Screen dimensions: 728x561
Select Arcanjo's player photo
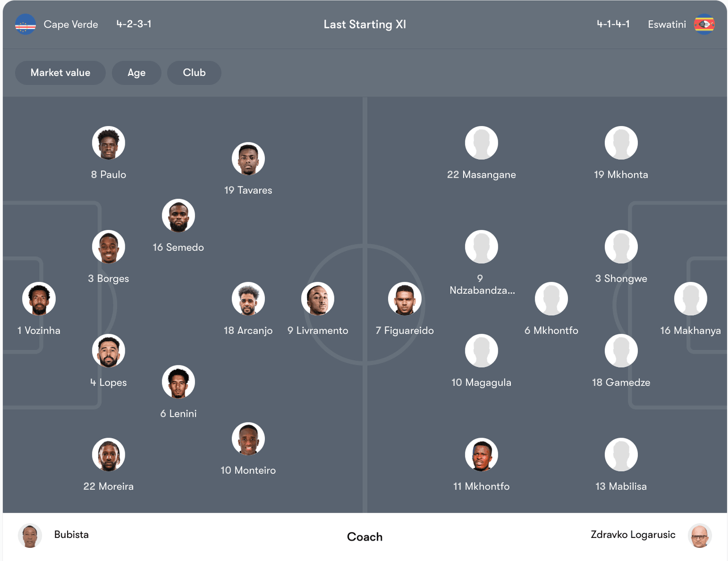tap(248, 299)
